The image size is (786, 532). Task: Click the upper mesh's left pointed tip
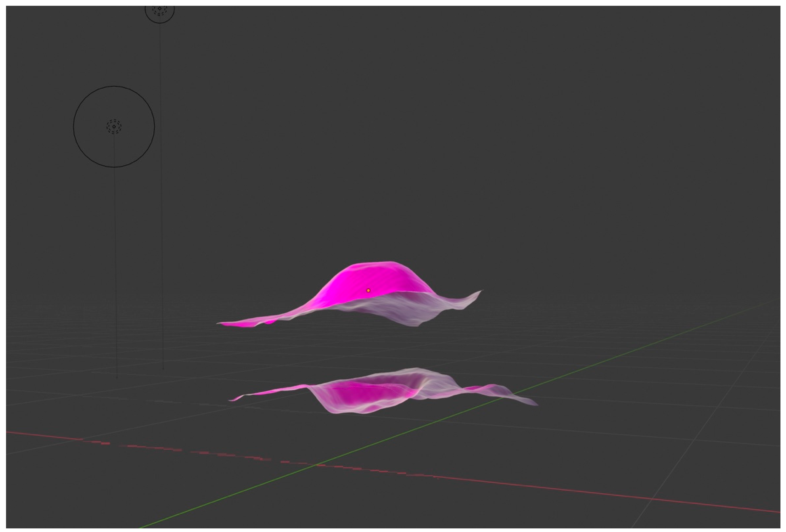click(x=219, y=323)
